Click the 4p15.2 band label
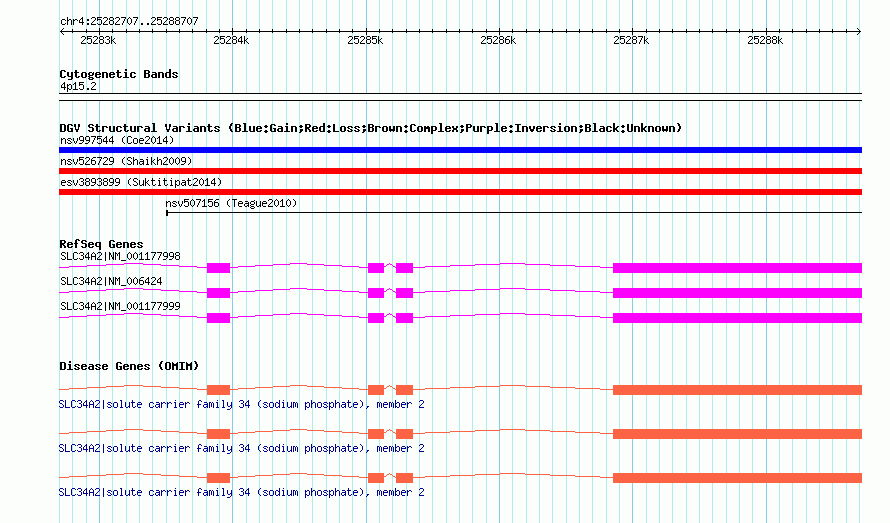The image size is (890, 523). [x=78, y=86]
